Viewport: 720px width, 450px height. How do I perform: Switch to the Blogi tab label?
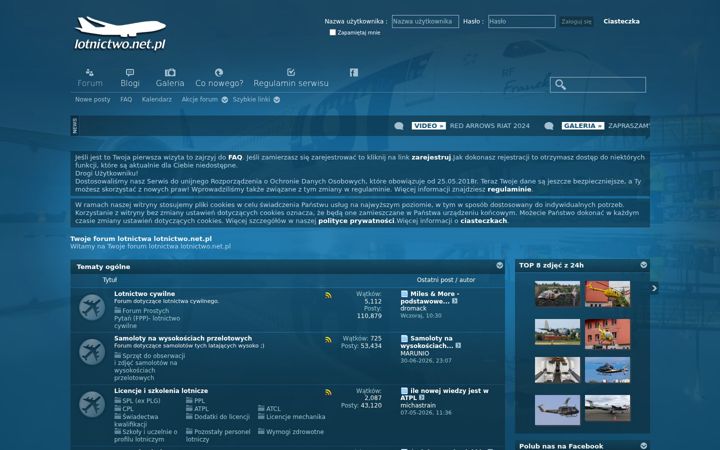coord(130,83)
